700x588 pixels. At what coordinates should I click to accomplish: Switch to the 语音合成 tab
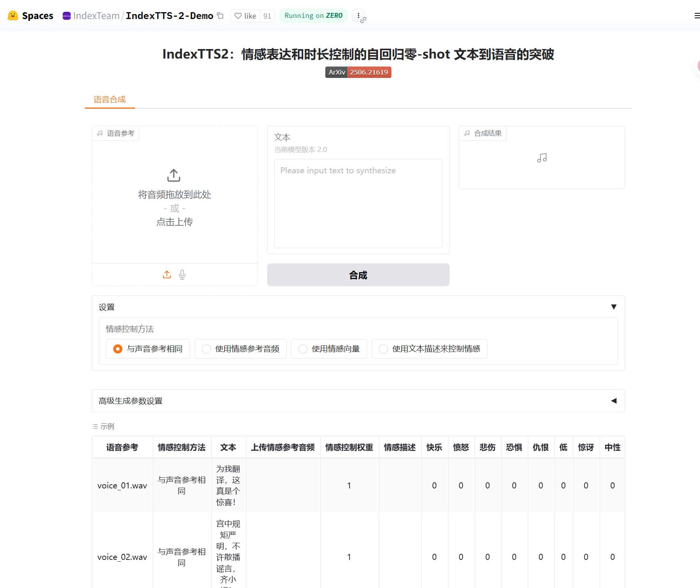pos(109,100)
